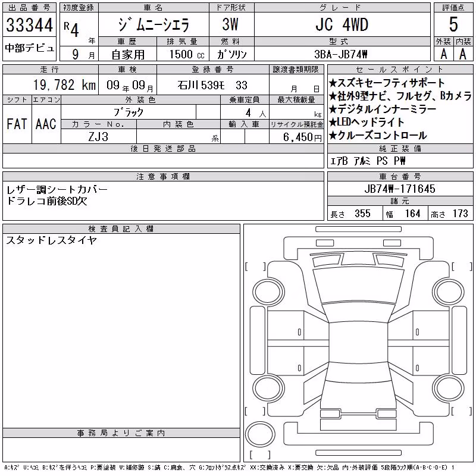Click inspector note スタッドレスタイヤ
Screen dimensions: 476x476
click(x=51, y=240)
